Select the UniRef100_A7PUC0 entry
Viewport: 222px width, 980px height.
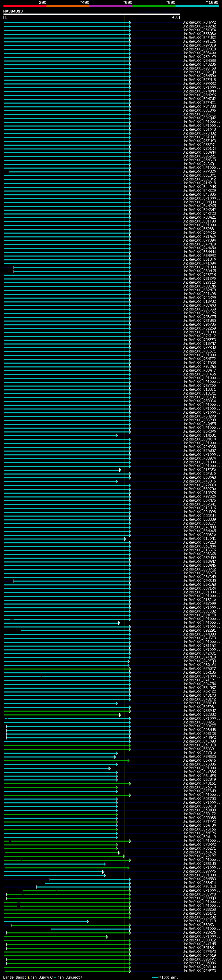tap(199, 172)
